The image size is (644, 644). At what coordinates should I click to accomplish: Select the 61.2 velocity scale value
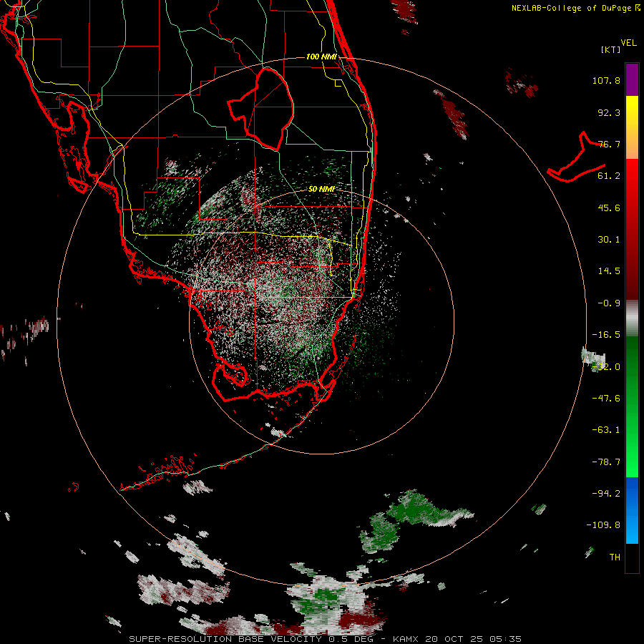[x=609, y=176]
